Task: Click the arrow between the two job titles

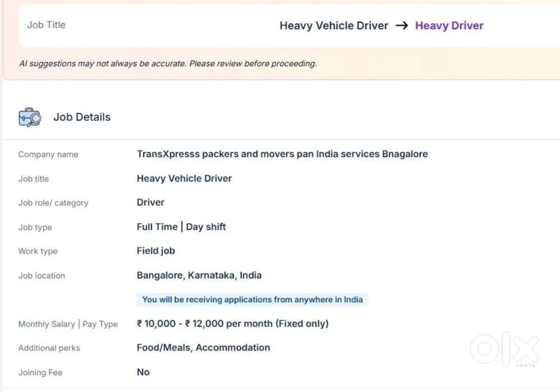Action: [x=402, y=26]
